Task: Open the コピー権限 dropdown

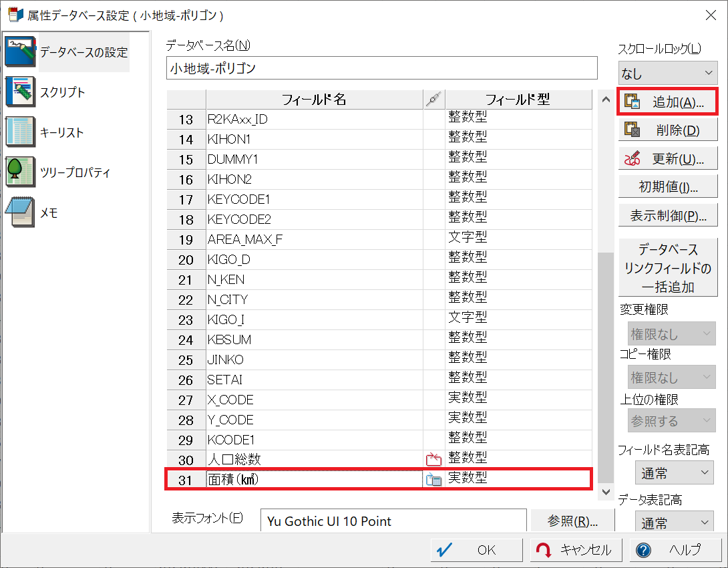Action: (671, 377)
